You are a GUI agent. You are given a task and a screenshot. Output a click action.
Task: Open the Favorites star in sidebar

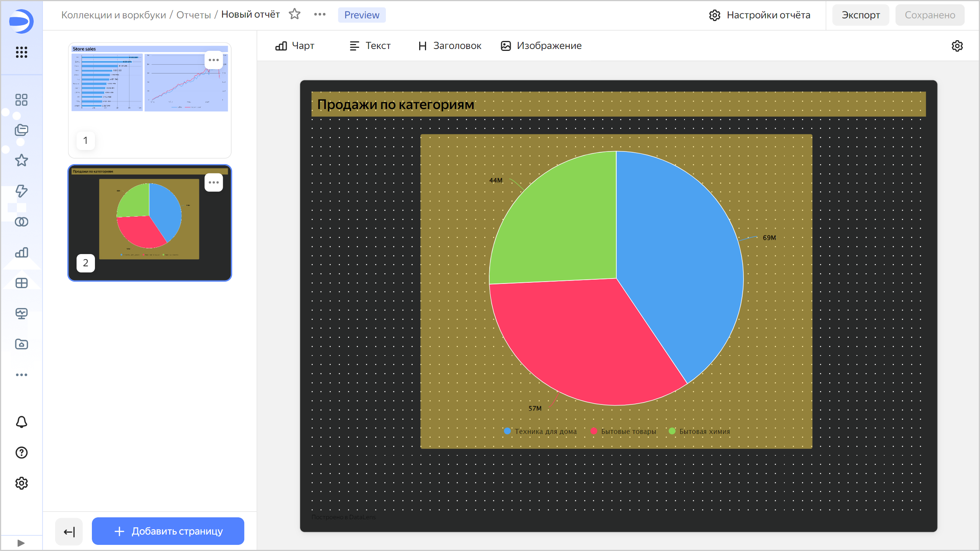pos(21,160)
